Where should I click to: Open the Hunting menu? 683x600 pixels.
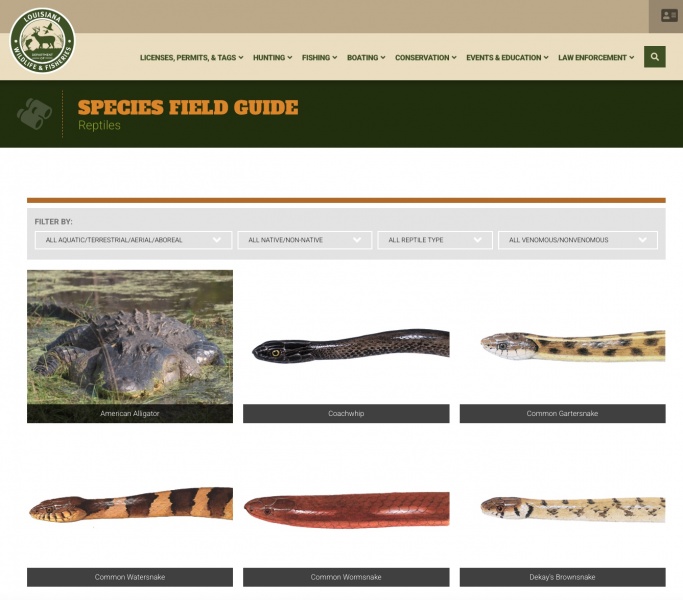pos(273,58)
